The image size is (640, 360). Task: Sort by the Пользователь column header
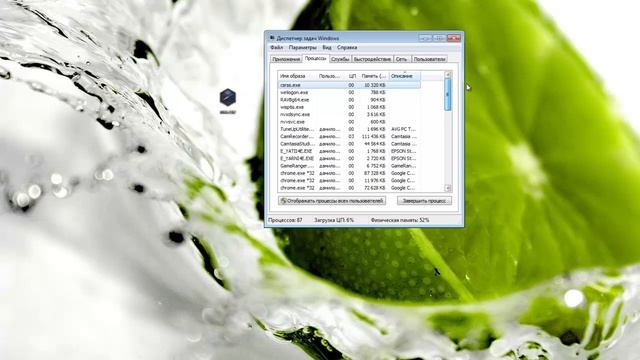(x=329, y=76)
